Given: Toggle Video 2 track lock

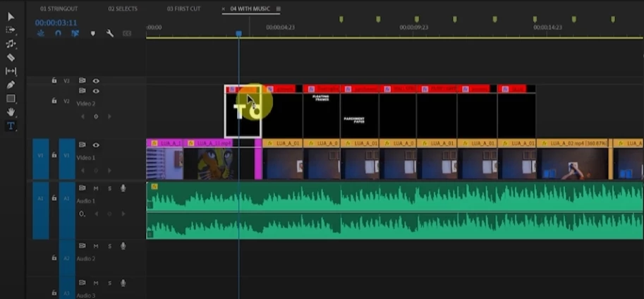Looking at the screenshot, I should [x=54, y=100].
